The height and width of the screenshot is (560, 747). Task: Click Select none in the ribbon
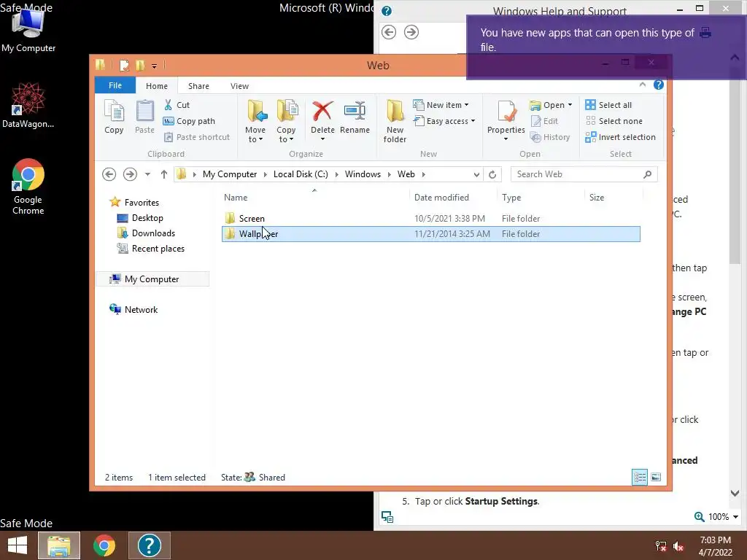click(614, 121)
